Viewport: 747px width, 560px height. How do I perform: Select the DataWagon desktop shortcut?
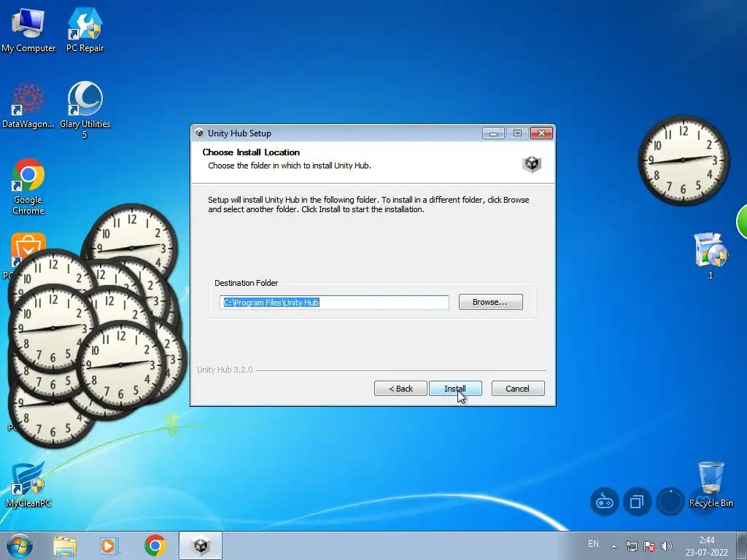tap(28, 106)
